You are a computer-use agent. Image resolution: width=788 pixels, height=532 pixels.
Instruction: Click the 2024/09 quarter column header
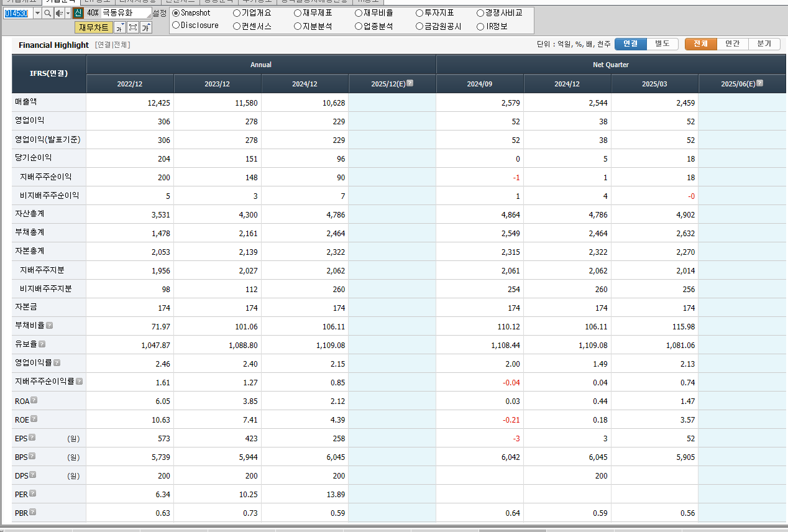(480, 84)
